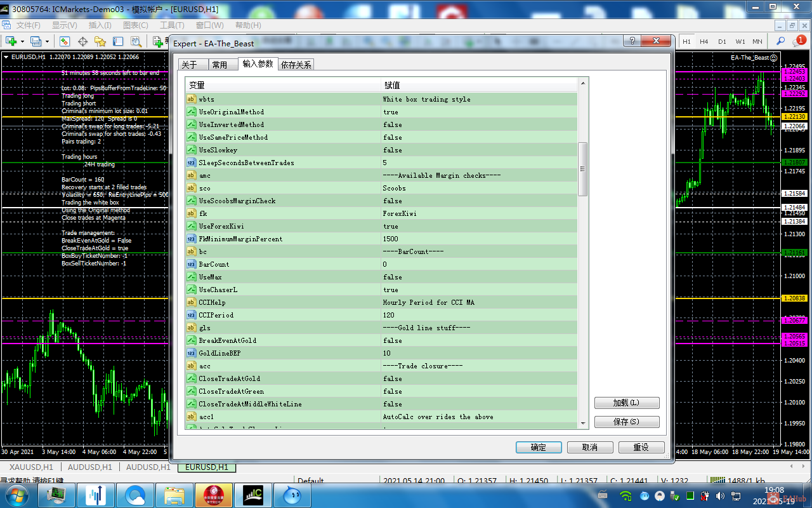
Task: Select the UseForexKiwi variable row
Action: (382, 226)
